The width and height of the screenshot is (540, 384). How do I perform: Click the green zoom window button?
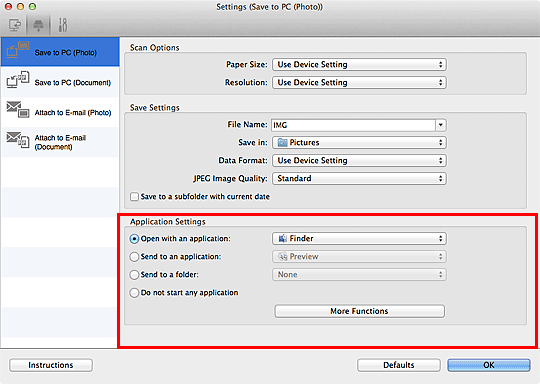[x=32, y=7]
